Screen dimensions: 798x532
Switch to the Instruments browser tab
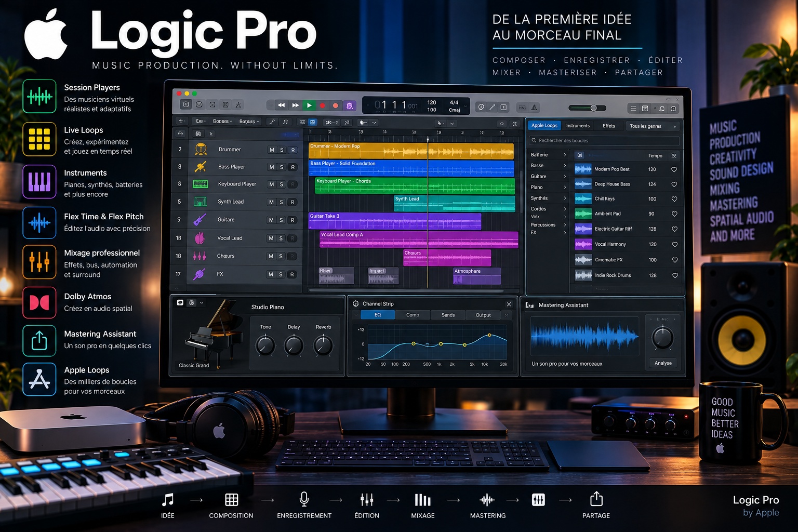tap(577, 126)
